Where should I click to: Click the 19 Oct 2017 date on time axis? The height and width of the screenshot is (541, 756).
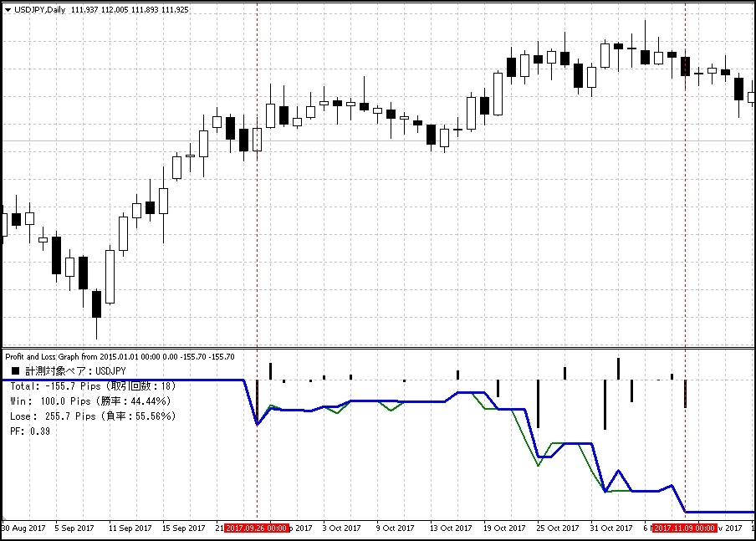point(505,528)
